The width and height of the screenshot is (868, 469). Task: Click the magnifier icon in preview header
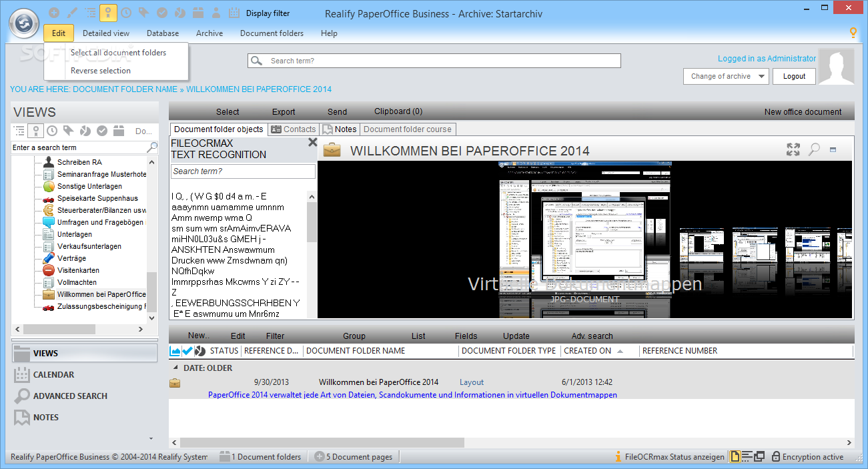click(814, 149)
